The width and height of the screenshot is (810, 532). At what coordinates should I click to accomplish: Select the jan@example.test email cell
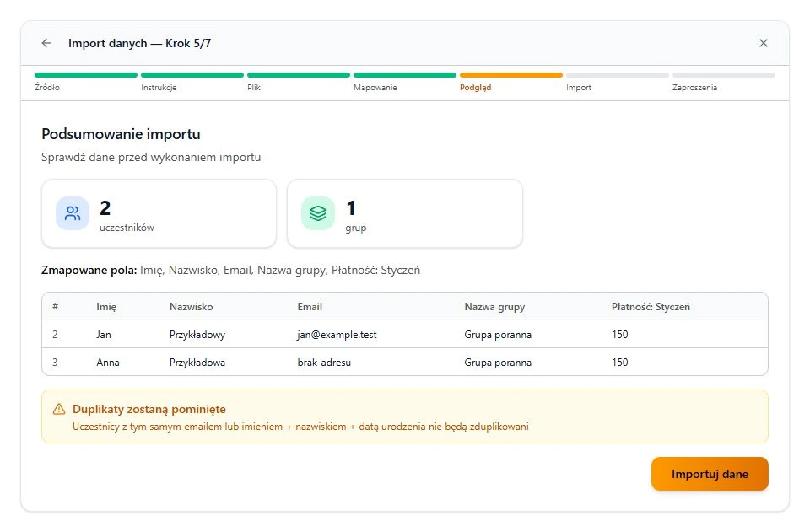337,335
